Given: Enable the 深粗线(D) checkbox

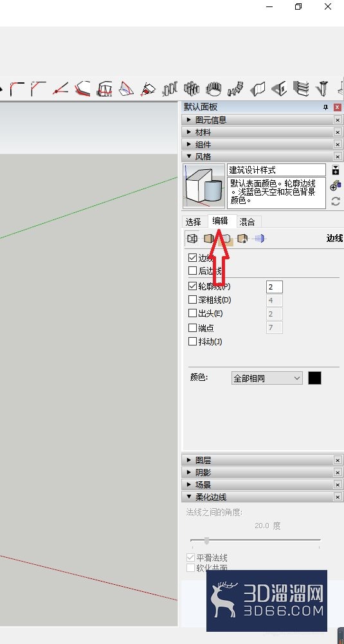Looking at the screenshot, I should [x=192, y=300].
